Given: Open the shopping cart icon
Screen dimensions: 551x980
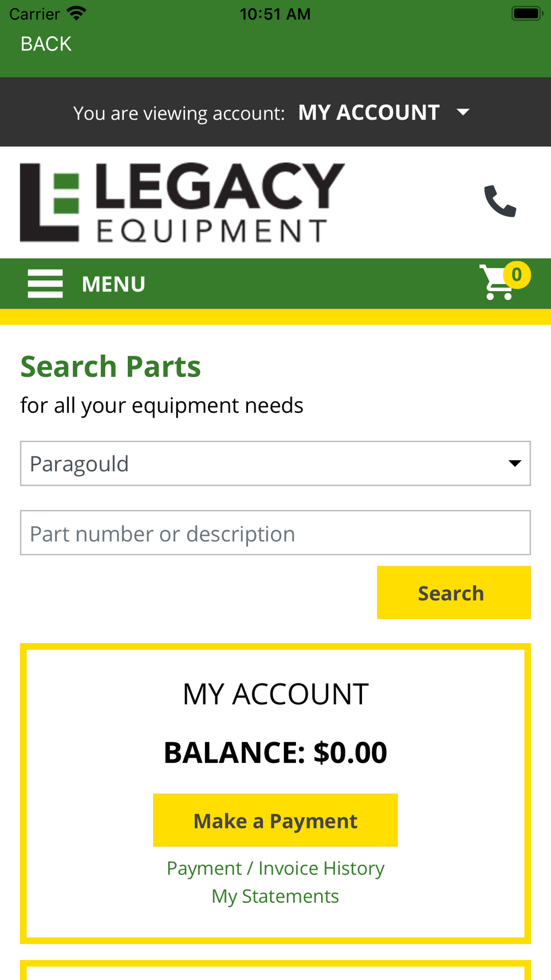Looking at the screenshot, I should (497, 283).
